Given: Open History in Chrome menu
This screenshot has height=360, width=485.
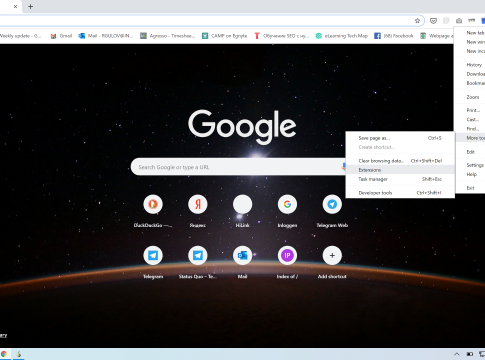Looking at the screenshot, I should pos(470,65).
